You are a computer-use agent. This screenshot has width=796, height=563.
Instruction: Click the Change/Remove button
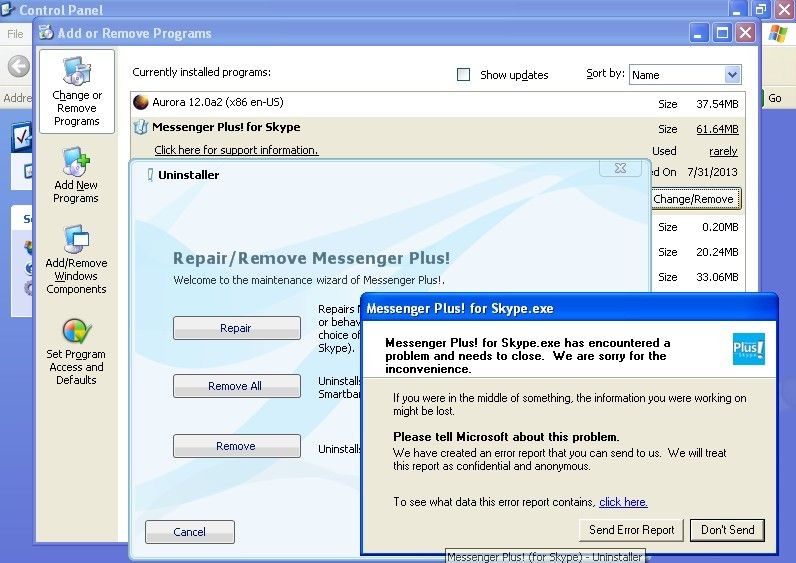694,199
